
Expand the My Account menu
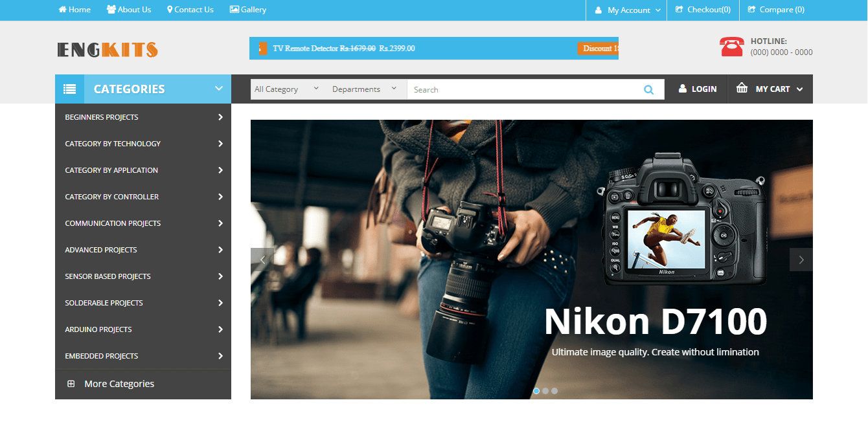pos(627,10)
